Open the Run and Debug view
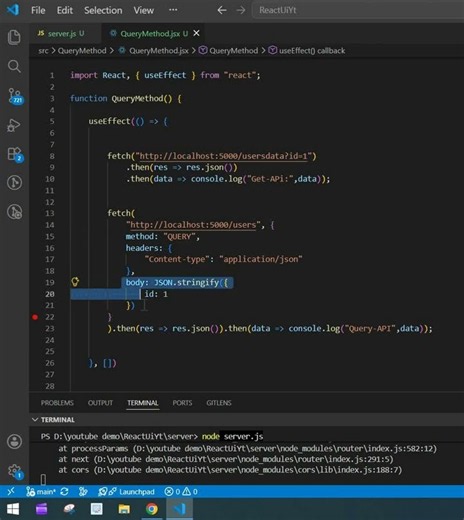Screen dimensions: 464x520 [14, 125]
